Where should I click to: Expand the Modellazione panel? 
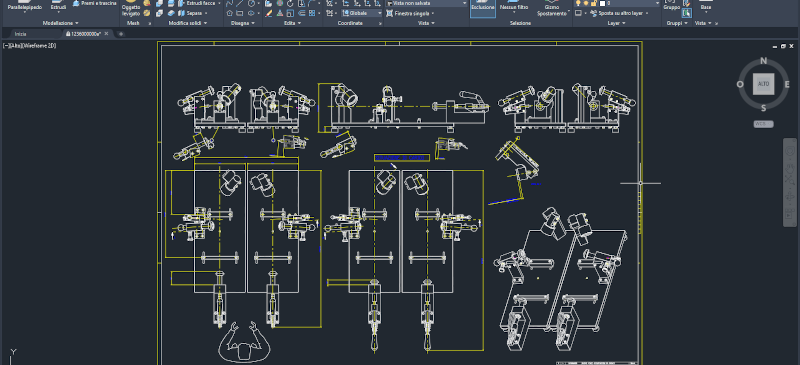coord(60,23)
